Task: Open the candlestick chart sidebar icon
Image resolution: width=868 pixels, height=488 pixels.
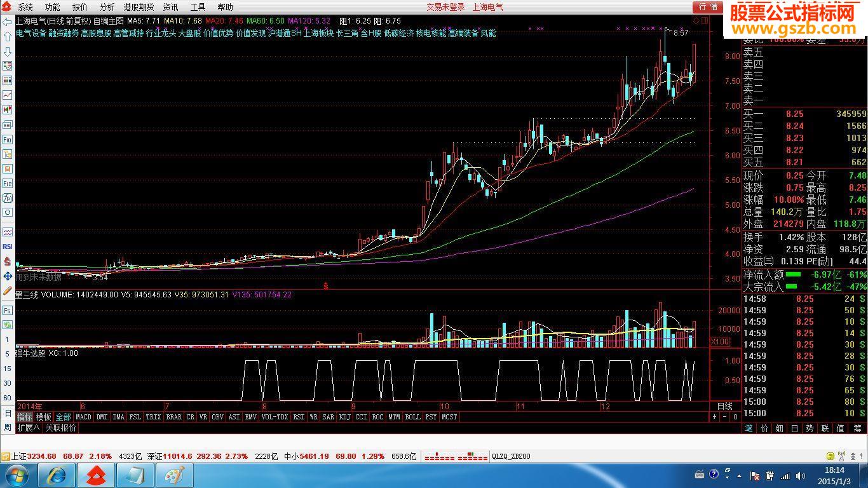Action: (x=8, y=110)
